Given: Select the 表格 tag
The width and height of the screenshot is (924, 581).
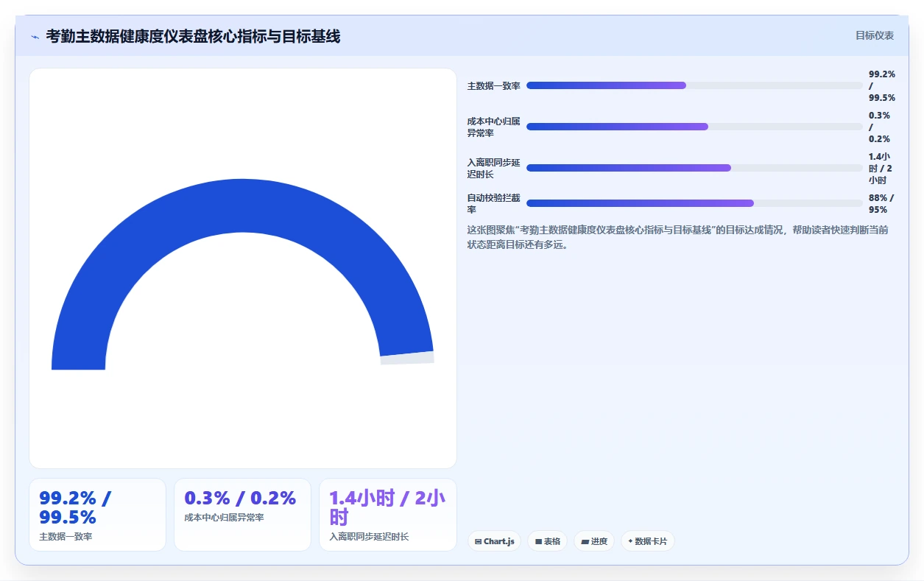Looking at the screenshot, I should click(x=548, y=541).
